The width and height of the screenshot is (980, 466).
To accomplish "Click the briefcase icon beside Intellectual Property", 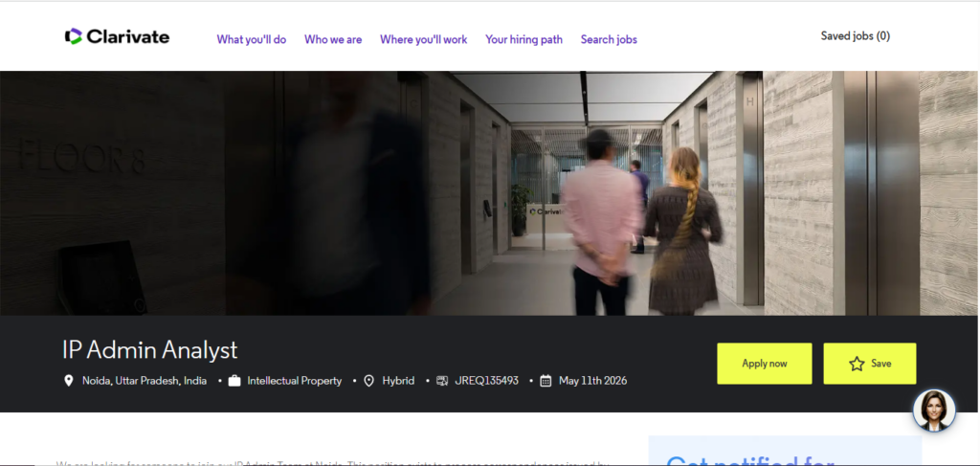I will [234, 381].
